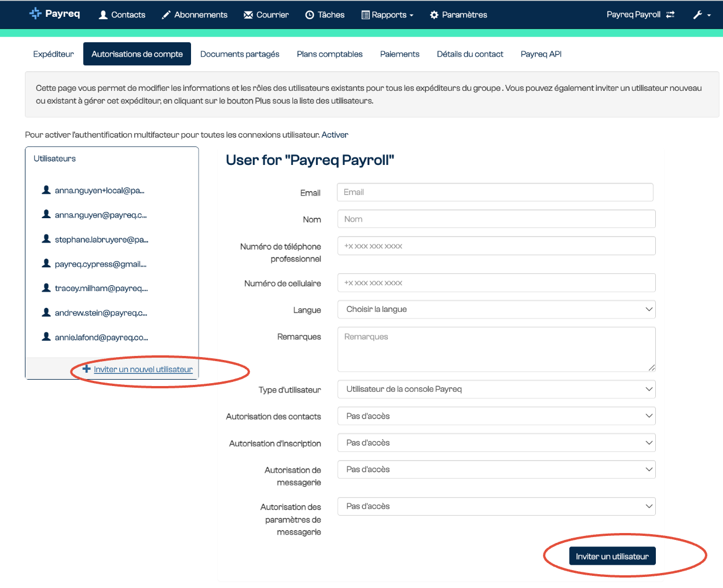The width and height of the screenshot is (723, 588).
Task: Click user icon beside anna.nguyen@payreq.c...
Action: coord(46,214)
